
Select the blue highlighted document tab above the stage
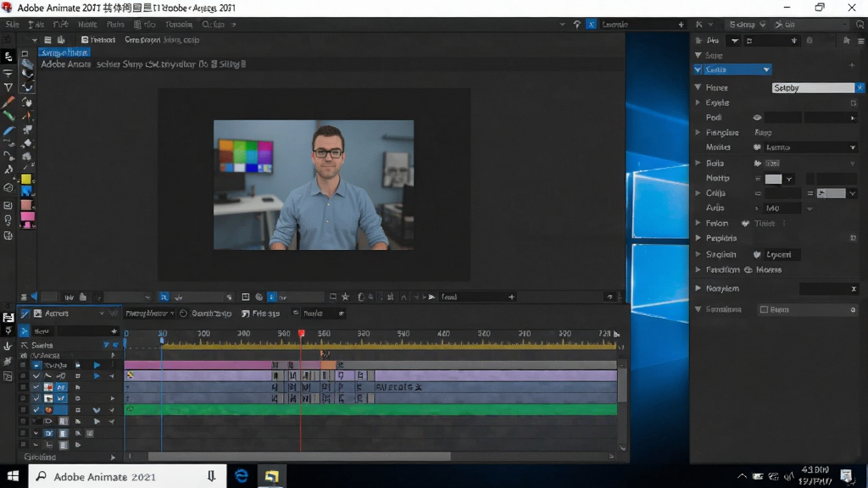64,53
